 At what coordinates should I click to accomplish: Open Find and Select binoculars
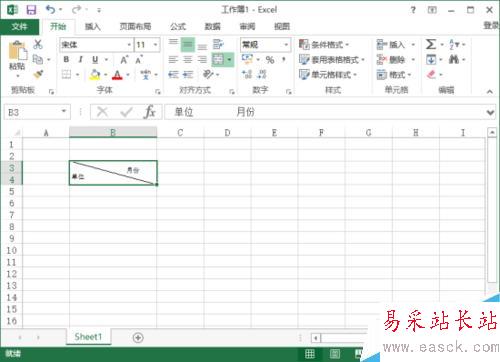point(454,60)
